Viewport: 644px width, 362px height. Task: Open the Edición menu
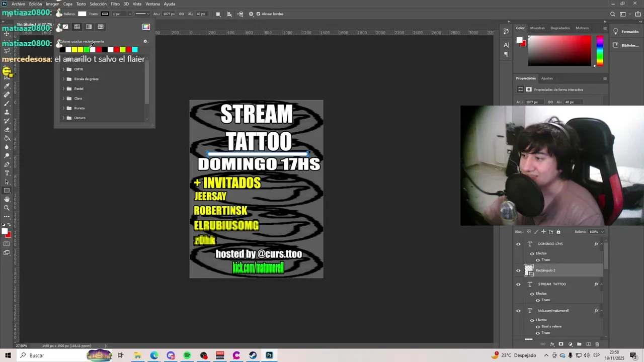click(35, 4)
